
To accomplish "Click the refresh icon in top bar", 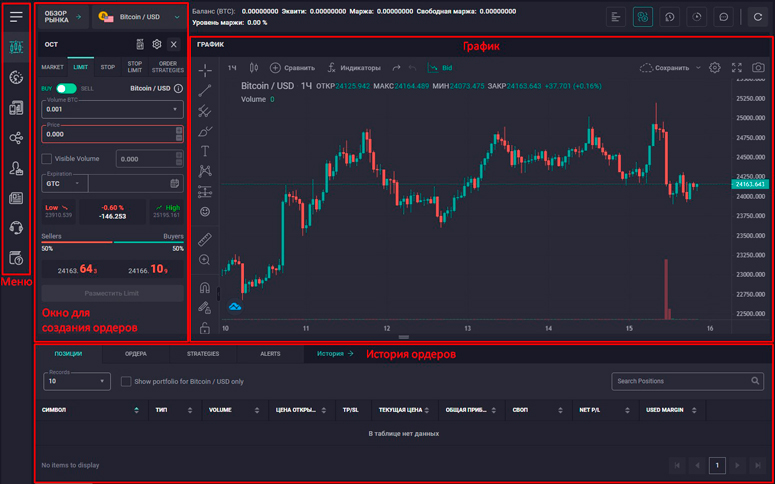I will pyautogui.click(x=758, y=17).
